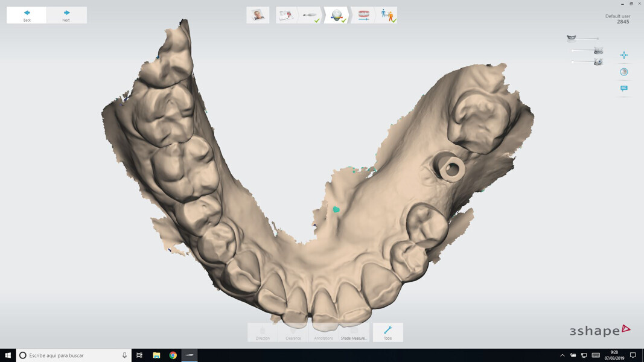
Task: Toggle the bottom scan model visibility
Action: click(x=598, y=62)
